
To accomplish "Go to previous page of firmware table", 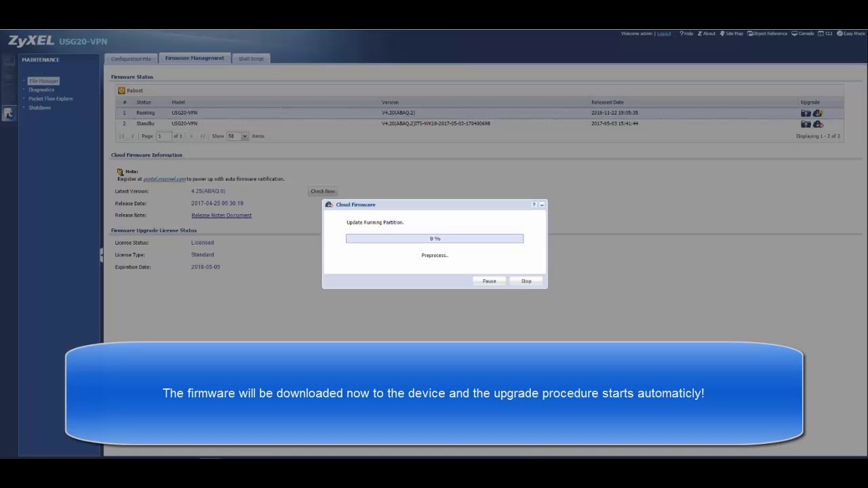I will [132, 136].
